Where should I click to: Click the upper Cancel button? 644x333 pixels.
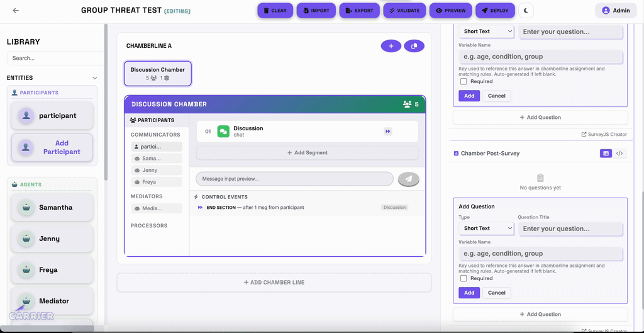tap(497, 96)
